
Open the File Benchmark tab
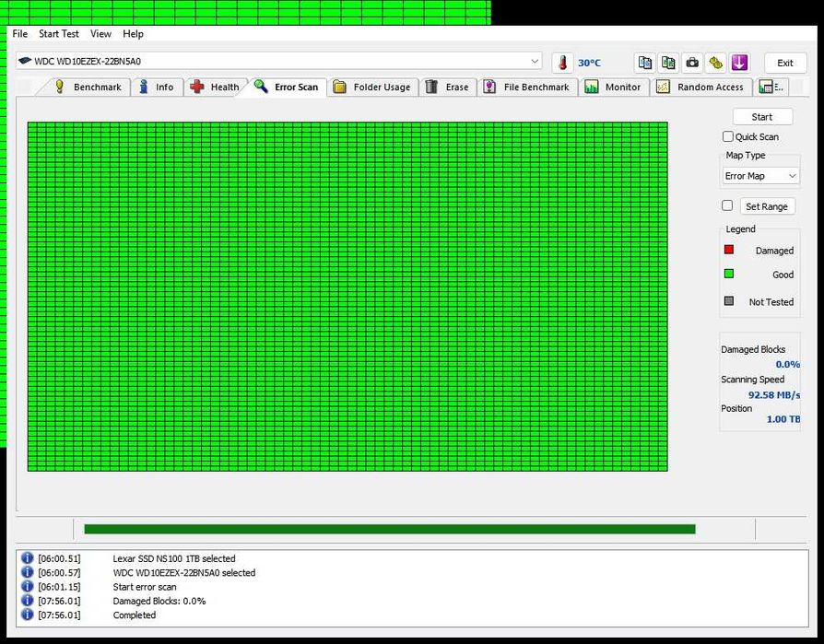(x=527, y=88)
